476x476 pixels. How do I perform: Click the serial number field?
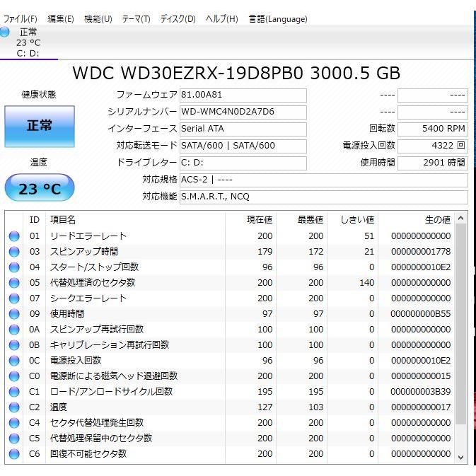click(243, 112)
